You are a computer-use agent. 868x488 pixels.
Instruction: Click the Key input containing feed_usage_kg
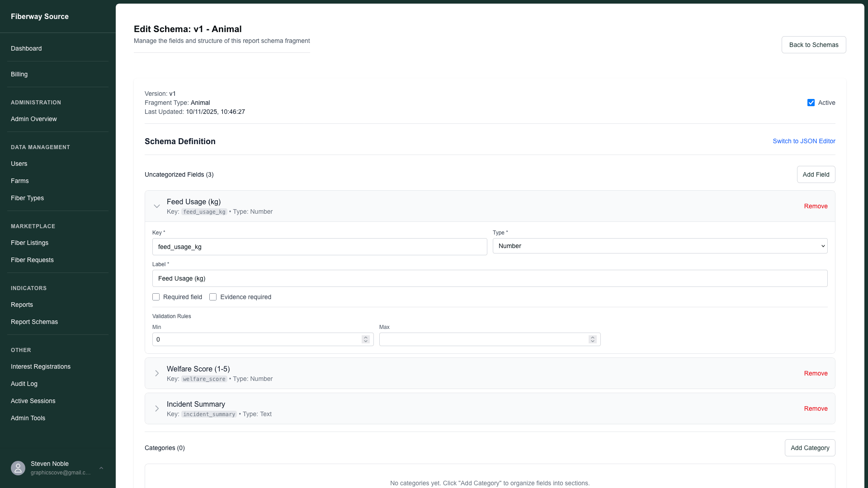tap(320, 247)
